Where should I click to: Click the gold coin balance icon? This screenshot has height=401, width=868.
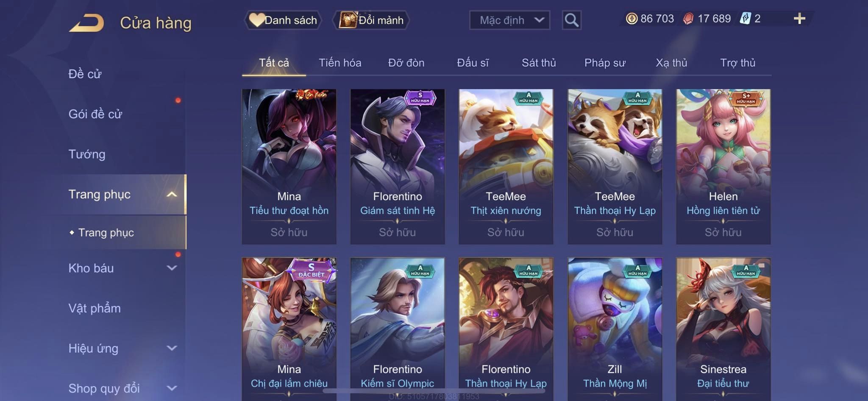click(632, 19)
